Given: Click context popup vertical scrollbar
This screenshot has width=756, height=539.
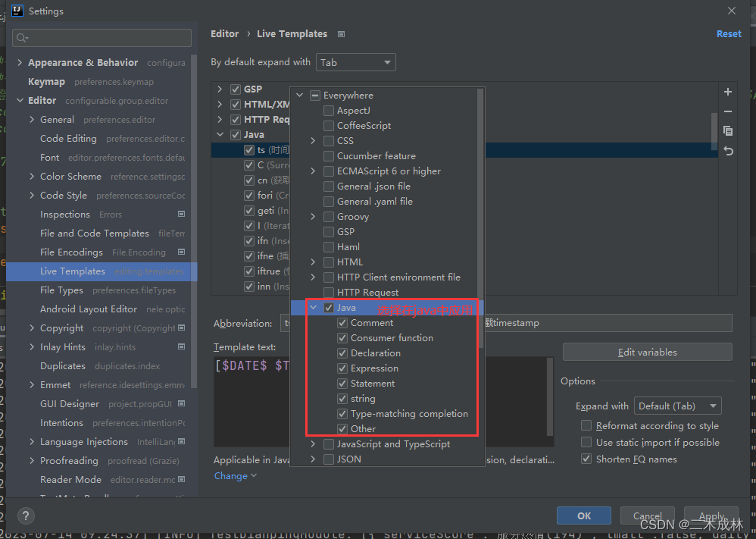Looking at the screenshot, I should 480,217.
